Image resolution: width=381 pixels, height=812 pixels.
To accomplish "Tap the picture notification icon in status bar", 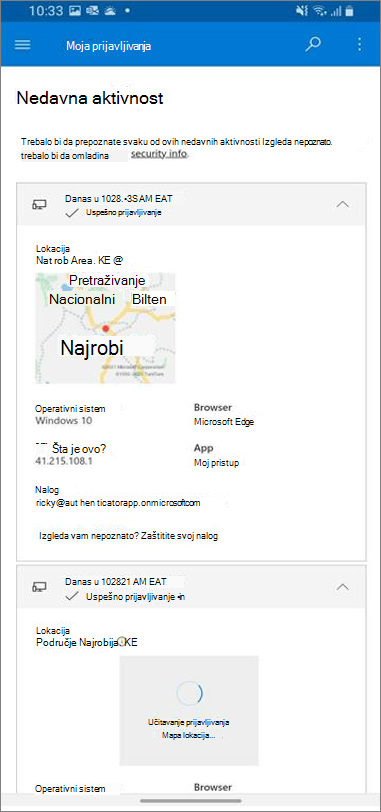I will [x=75, y=10].
